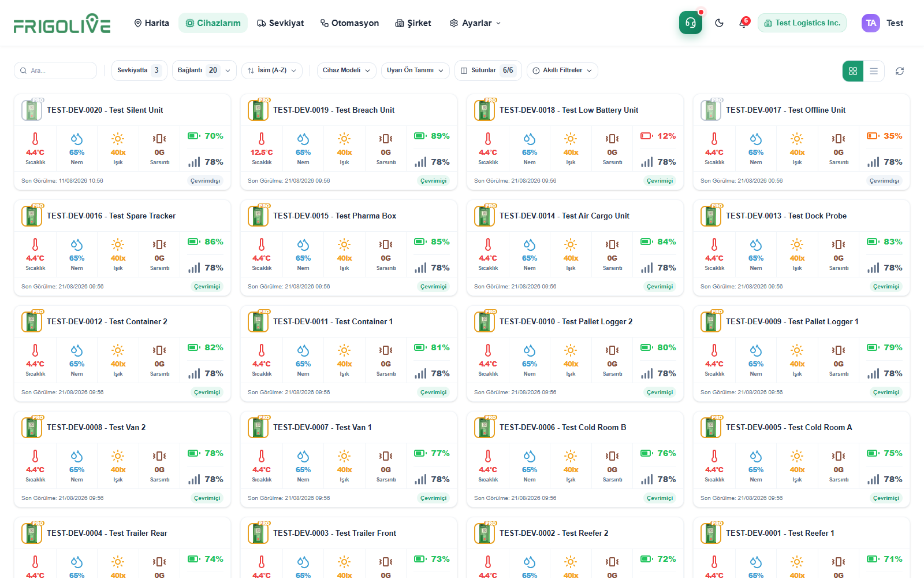The height and width of the screenshot is (578, 924).
Task: Click the Test Logistics Inc. company button
Action: 802,23
